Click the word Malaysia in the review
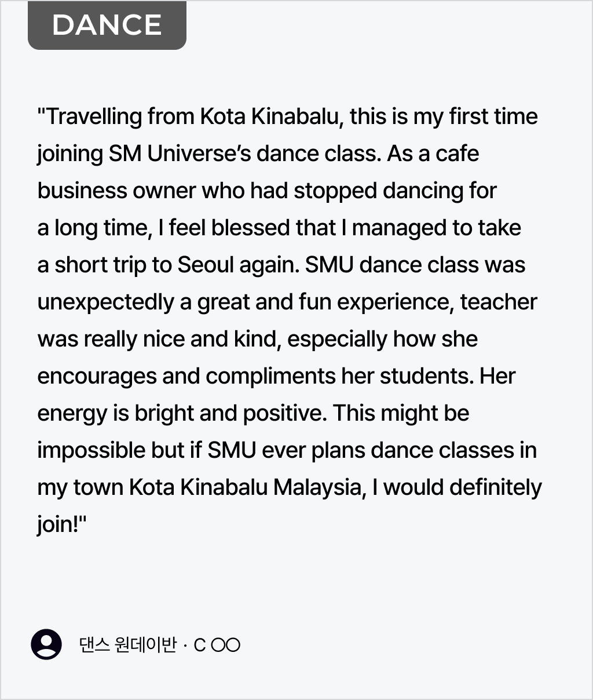 point(320,488)
